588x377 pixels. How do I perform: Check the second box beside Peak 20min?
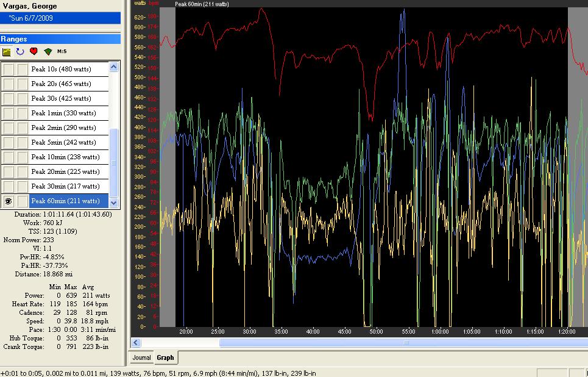click(x=22, y=171)
